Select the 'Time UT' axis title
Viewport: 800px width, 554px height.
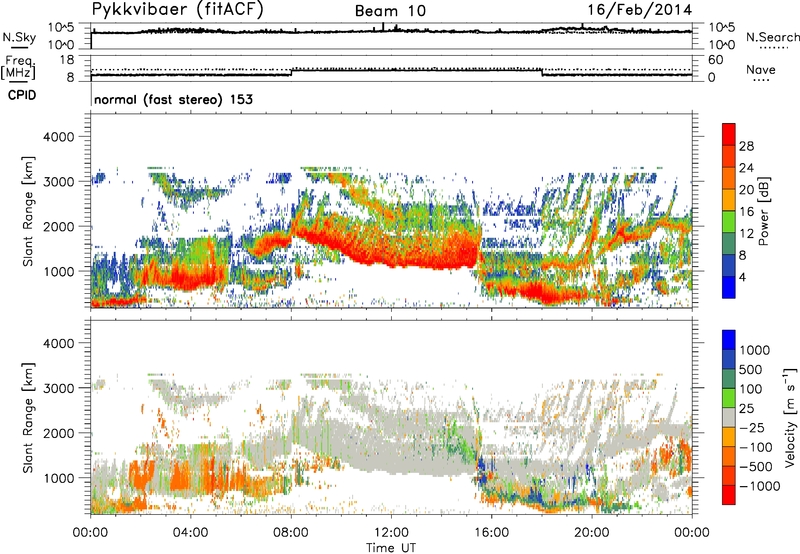391,548
